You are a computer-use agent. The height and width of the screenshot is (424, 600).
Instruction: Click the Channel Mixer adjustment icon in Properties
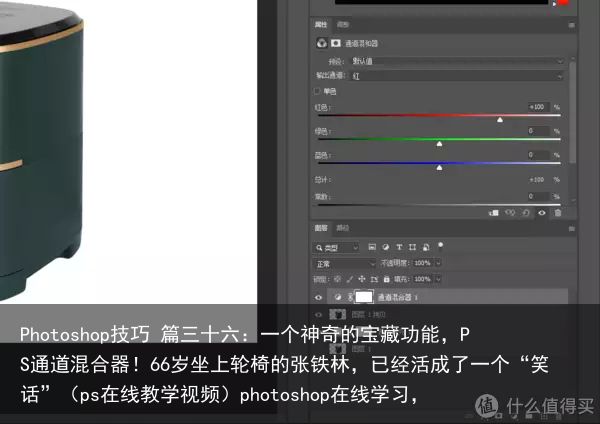(x=322, y=43)
